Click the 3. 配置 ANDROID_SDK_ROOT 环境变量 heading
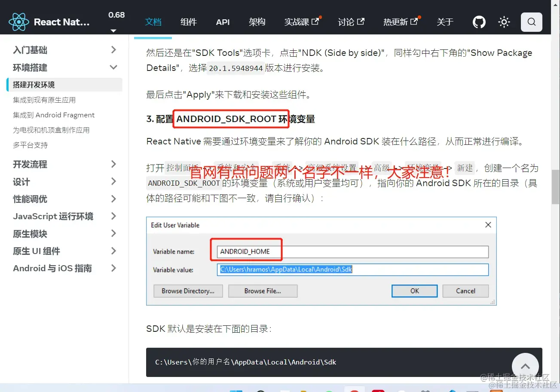 [231, 119]
